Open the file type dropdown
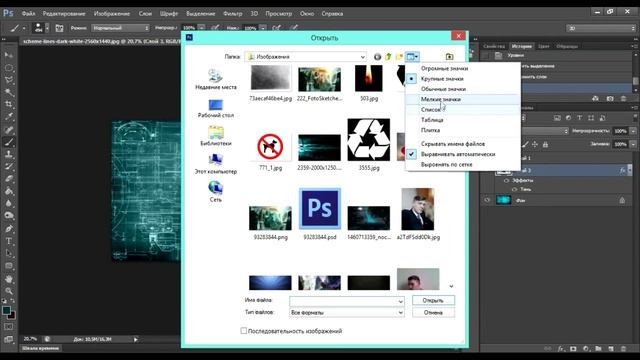Viewport: 640px width, 360px height. point(400,313)
